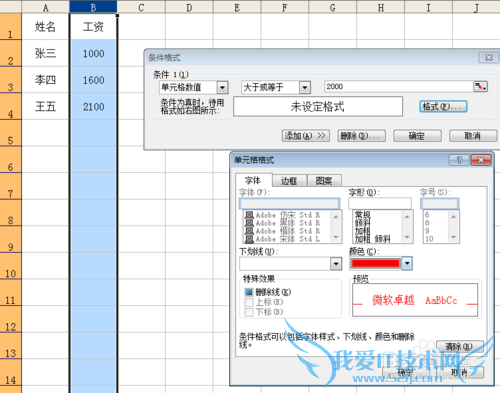Select font Adobe 黑体 Std R
500x393 pixels.
pos(287,223)
